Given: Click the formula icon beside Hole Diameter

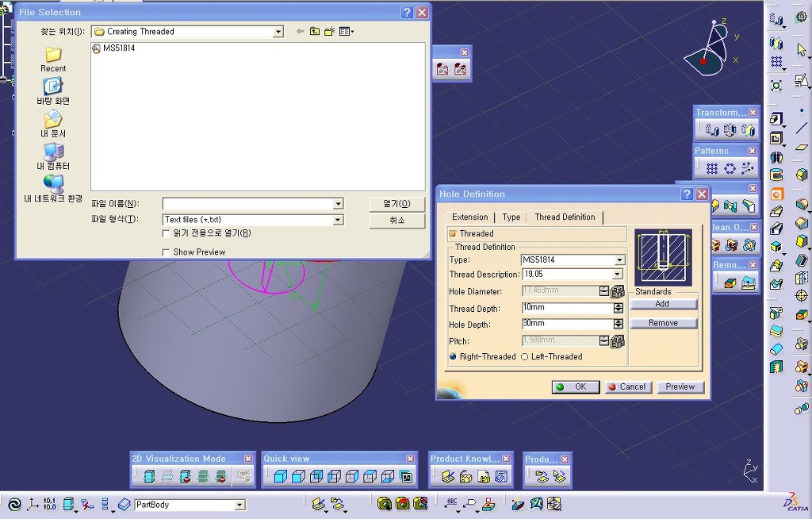Looking at the screenshot, I should pyautogui.click(x=618, y=291).
